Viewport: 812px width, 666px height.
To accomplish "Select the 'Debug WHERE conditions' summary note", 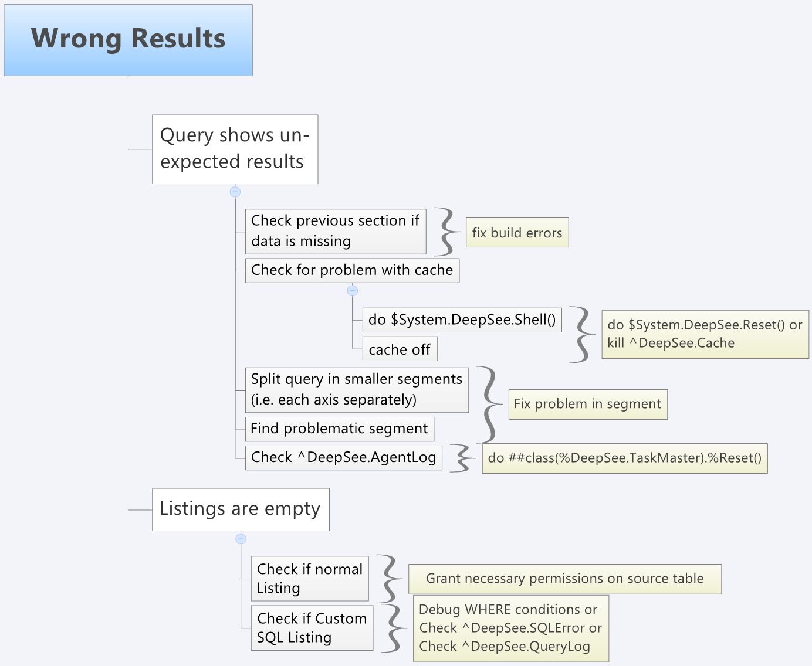I will point(510,628).
